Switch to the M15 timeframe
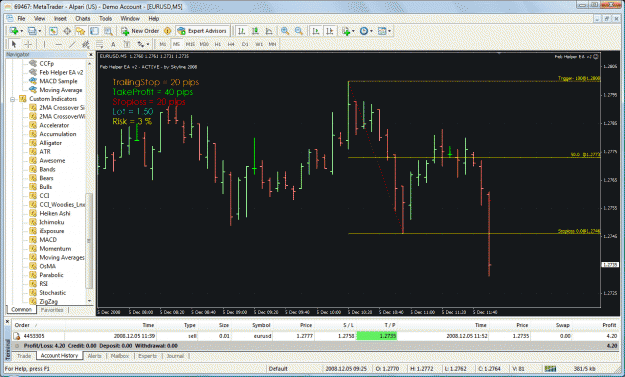The image size is (625, 377). click(190, 44)
